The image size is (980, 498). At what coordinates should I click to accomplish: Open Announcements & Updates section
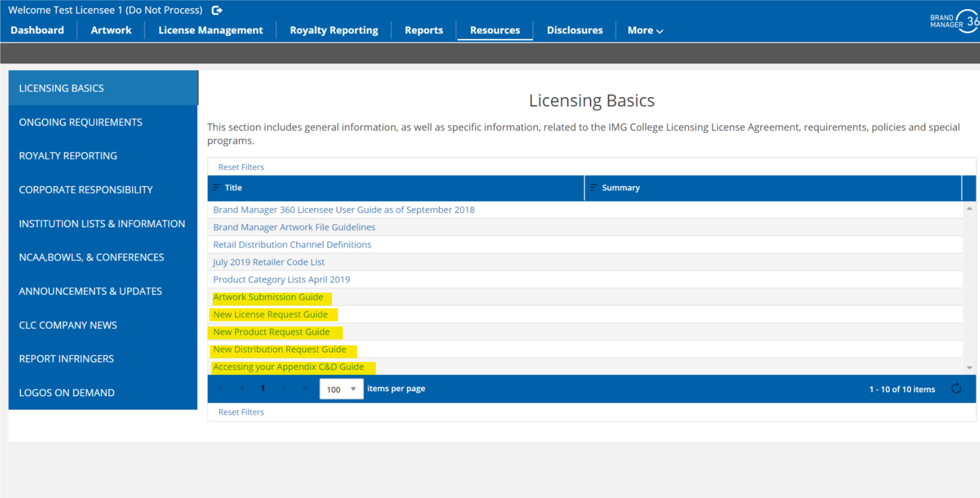click(103, 291)
